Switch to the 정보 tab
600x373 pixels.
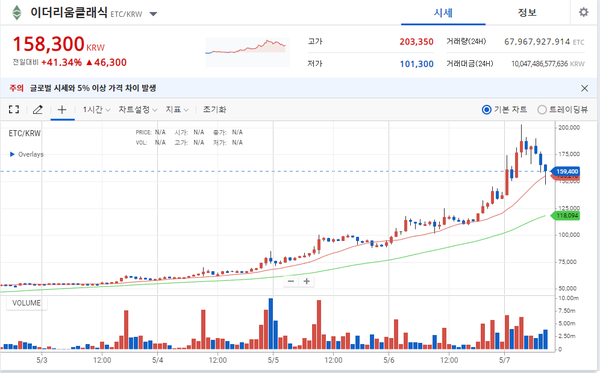click(x=527, y=13)
